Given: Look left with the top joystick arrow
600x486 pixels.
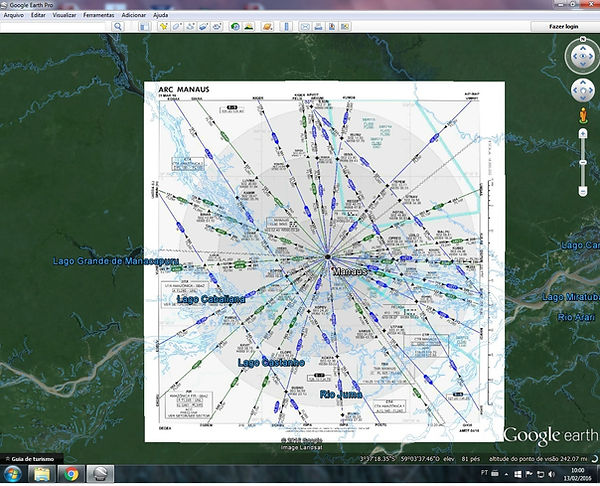Looking at the screenshot, I should click(x=574, y=56).
